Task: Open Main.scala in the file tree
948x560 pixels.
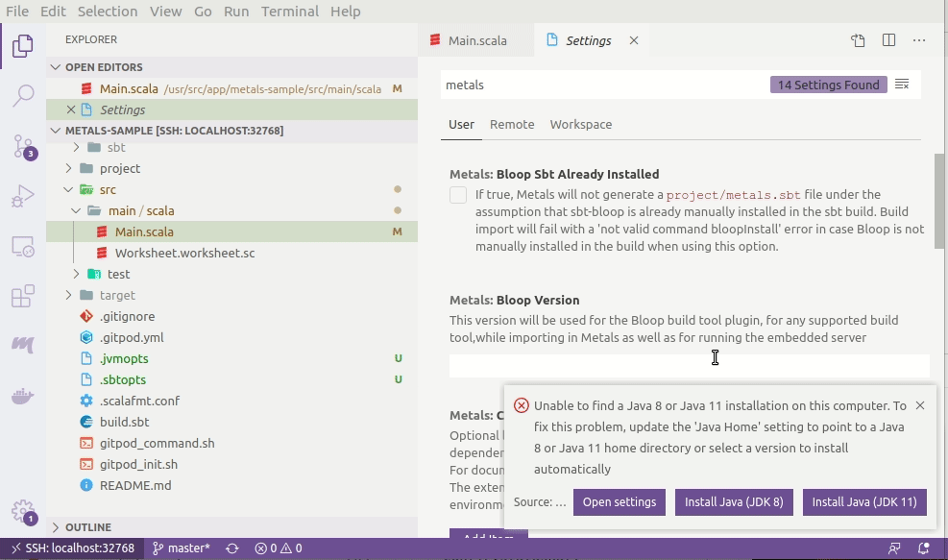Action: (x=231, y=231)
